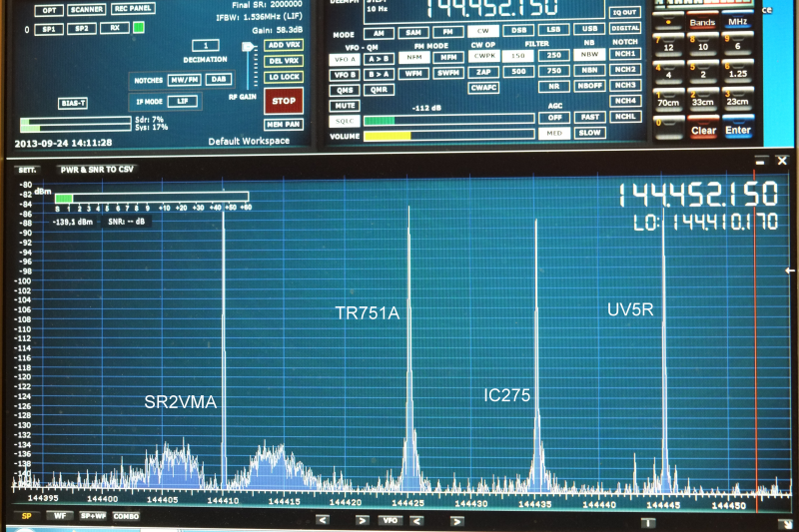Click the keypad Clear key
Image resolution: width=799 pixels, height=532 pixels.
point(703,129)
